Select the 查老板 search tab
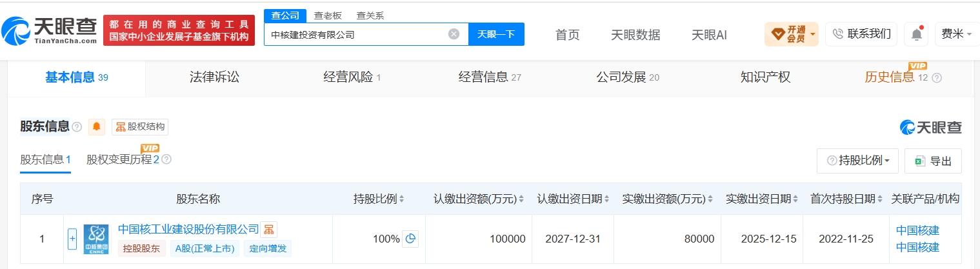This screenshot has width=980, height=269. tap(327, 15)
